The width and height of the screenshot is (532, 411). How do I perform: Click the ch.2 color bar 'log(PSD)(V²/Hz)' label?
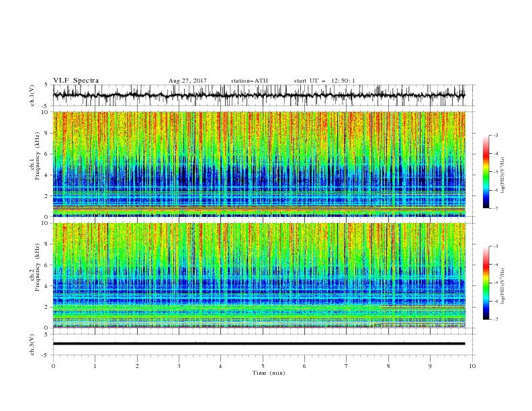(x=503, y=286)
